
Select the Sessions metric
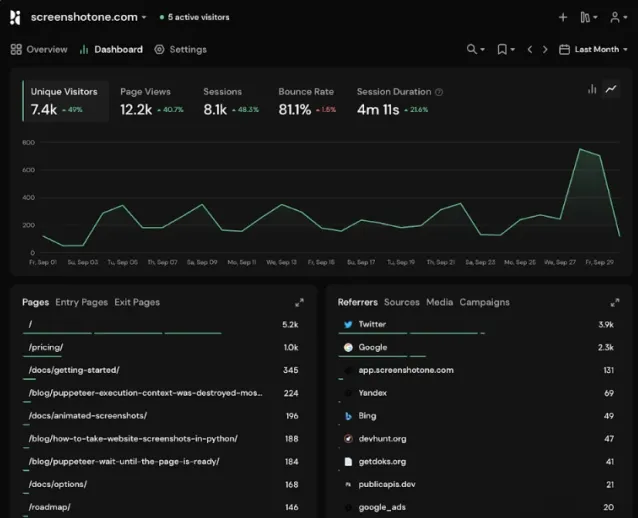point(231,101)
